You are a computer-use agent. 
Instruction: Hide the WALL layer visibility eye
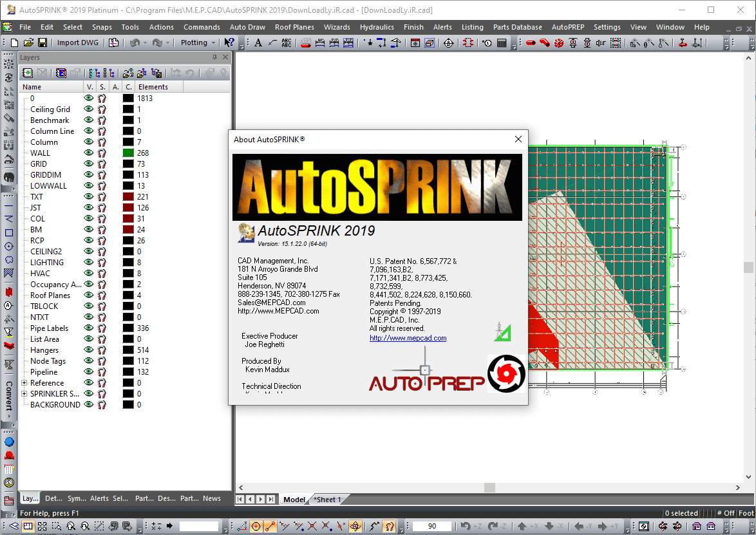click(x=88, y=153)
